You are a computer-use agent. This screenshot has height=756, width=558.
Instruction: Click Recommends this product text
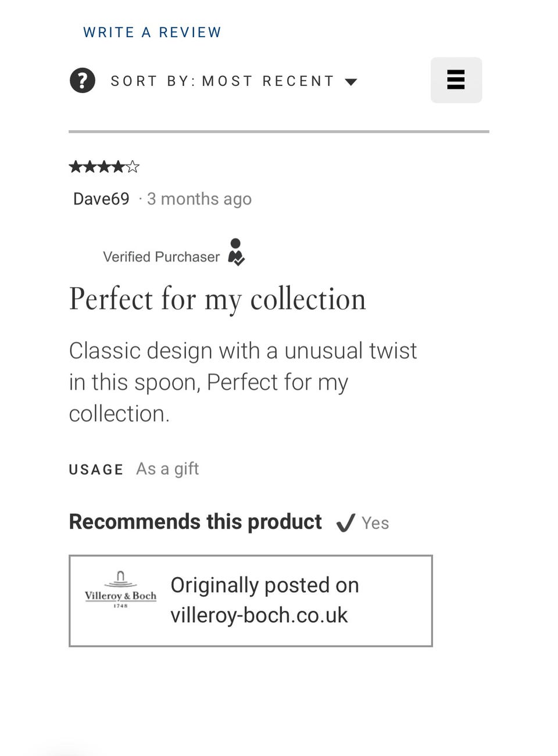(x=195, y=522)
